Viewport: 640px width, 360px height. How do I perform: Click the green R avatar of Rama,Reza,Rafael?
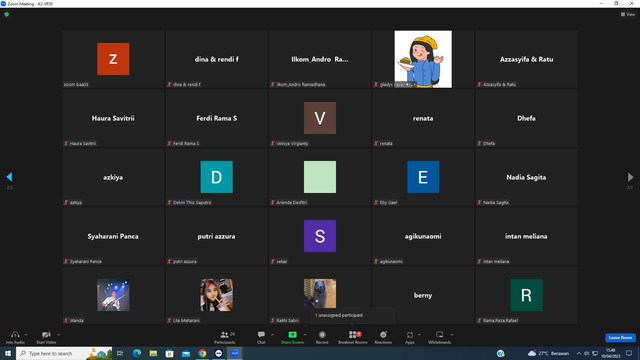coord(526,295)
